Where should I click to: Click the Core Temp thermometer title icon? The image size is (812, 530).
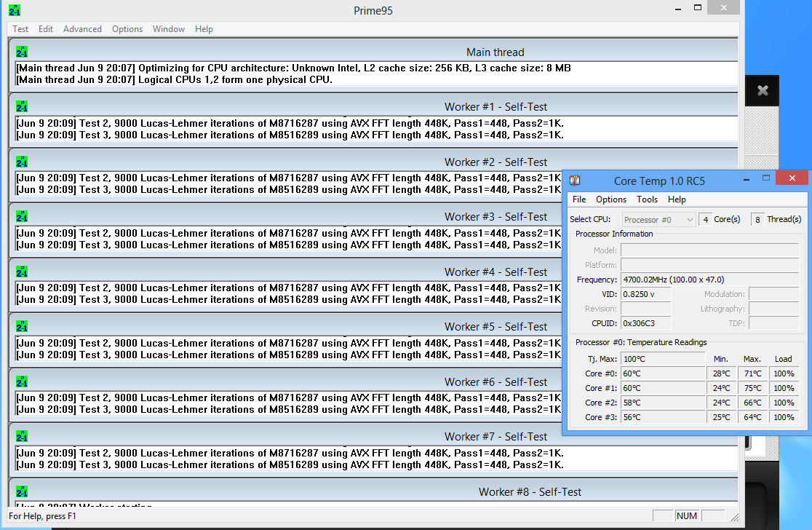[575, 181]
